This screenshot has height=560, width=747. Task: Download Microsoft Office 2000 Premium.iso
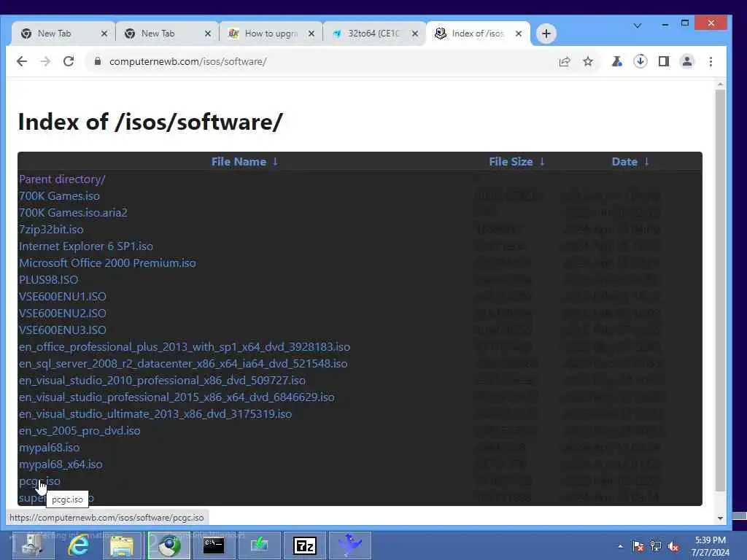point(107,262)
